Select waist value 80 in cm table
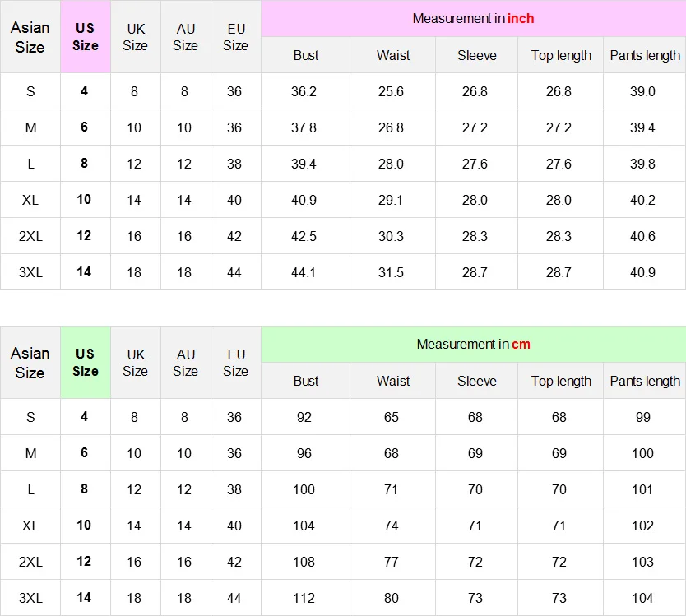This screenshot has width=686, height=616. (392, 598)
